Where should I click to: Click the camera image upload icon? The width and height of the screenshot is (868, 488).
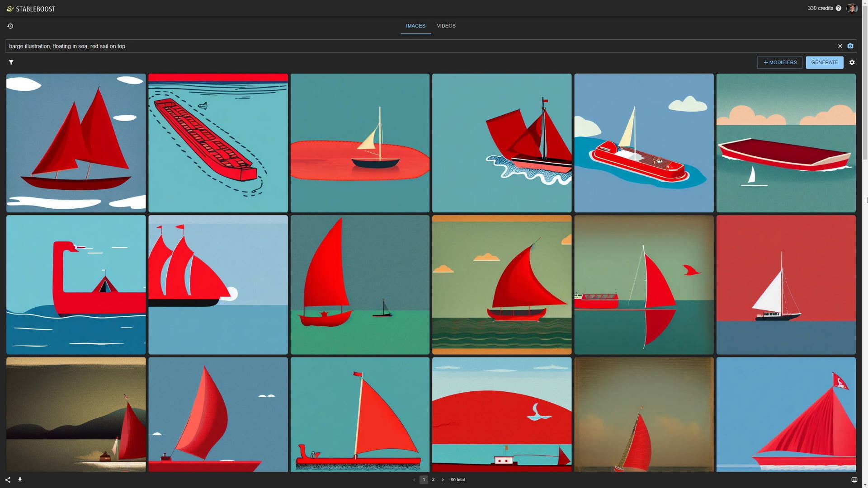coord(850,46)
